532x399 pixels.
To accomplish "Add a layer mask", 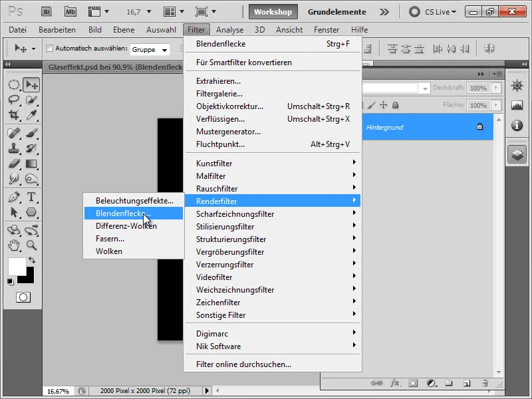I will 413,384.
